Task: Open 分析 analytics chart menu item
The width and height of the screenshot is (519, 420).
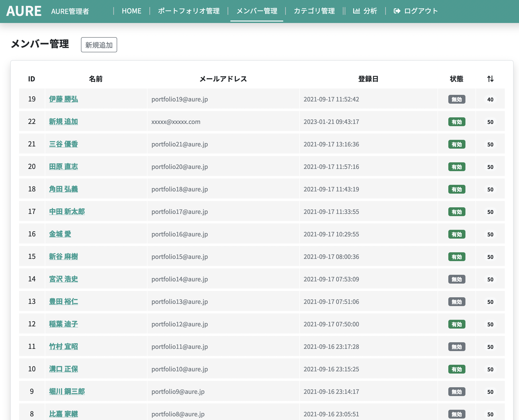Action: click(365, 11)
